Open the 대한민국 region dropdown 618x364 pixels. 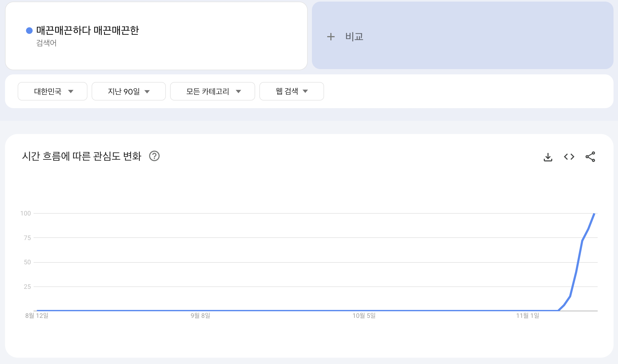point(52,91)
